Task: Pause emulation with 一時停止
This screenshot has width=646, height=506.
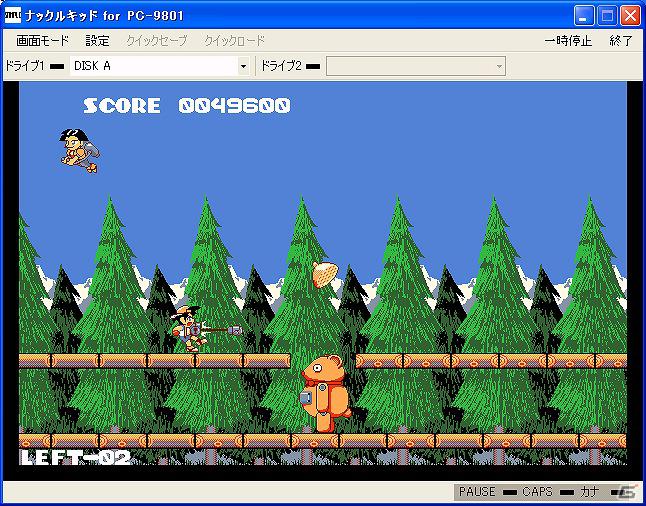Action: point(568,41)
